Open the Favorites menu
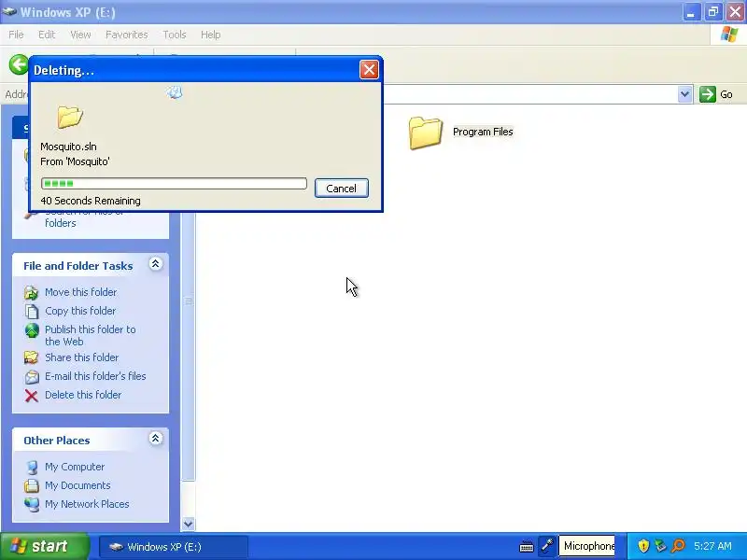This screenshot has width=747, height=560. (x=126, y=35)
